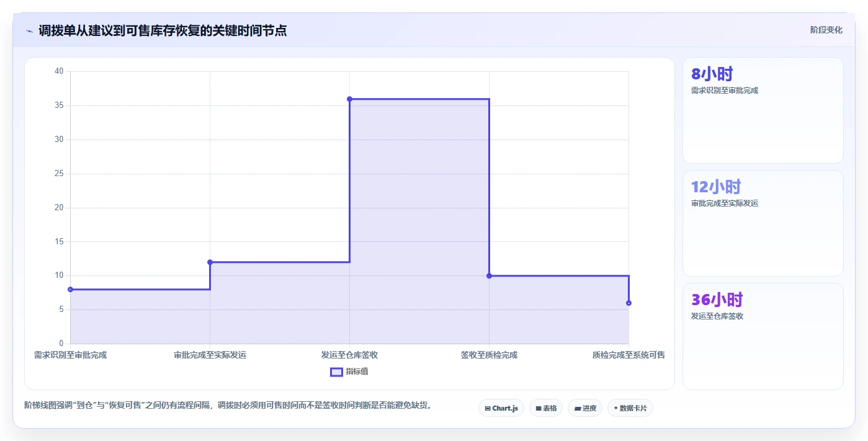Click the data point at value 8
Image resolution: width=868 pixels, height=441 pixels.
pos(70,289)
